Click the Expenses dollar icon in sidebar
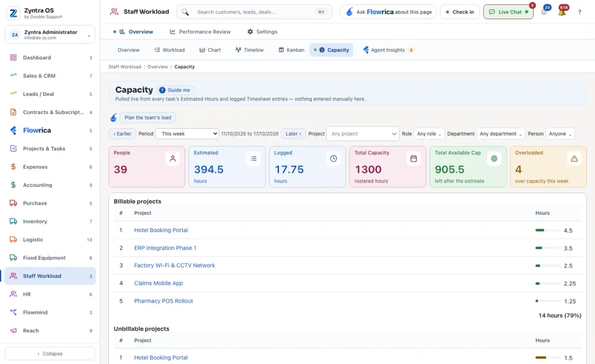Viewport: 595px width, 364px height. click(x=13, y=167)
